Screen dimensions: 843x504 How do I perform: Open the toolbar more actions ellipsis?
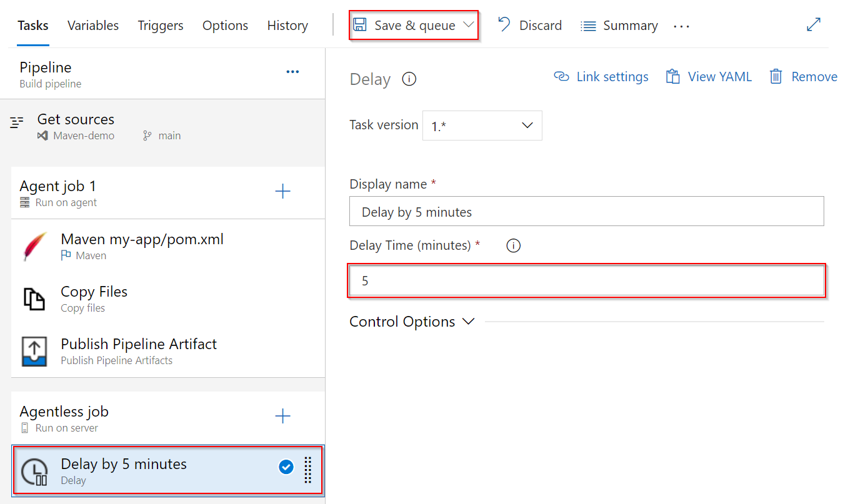681,26
